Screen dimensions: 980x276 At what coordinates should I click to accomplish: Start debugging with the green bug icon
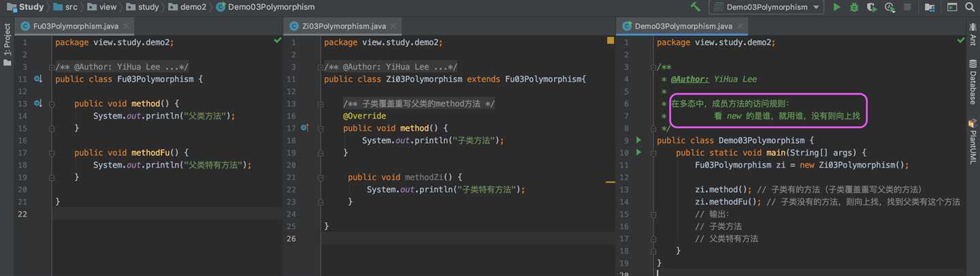point(854,7)
